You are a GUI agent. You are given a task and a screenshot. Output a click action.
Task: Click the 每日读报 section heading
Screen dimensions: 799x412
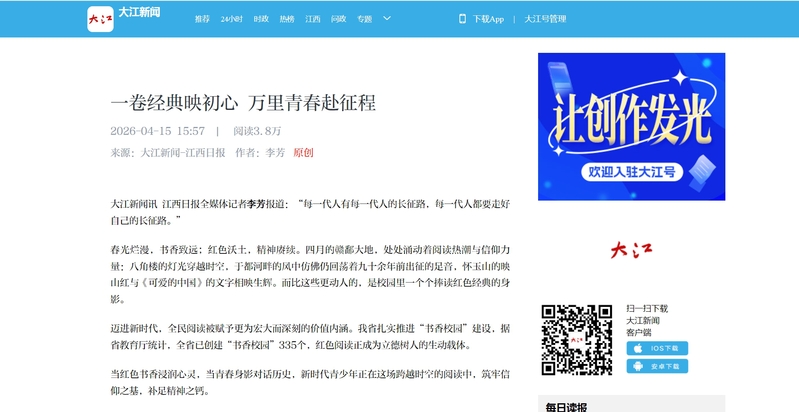[566, 406]
